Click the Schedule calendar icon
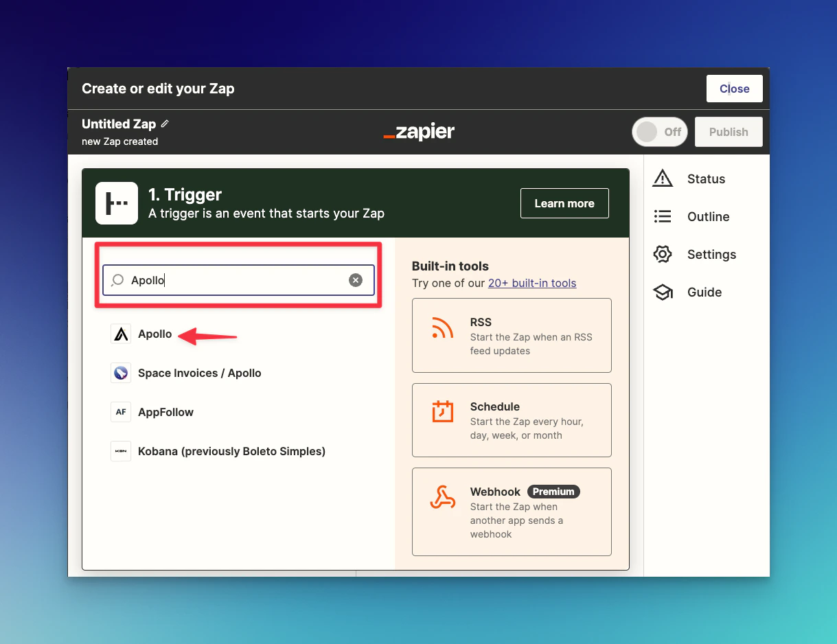 tap(443, 411)
